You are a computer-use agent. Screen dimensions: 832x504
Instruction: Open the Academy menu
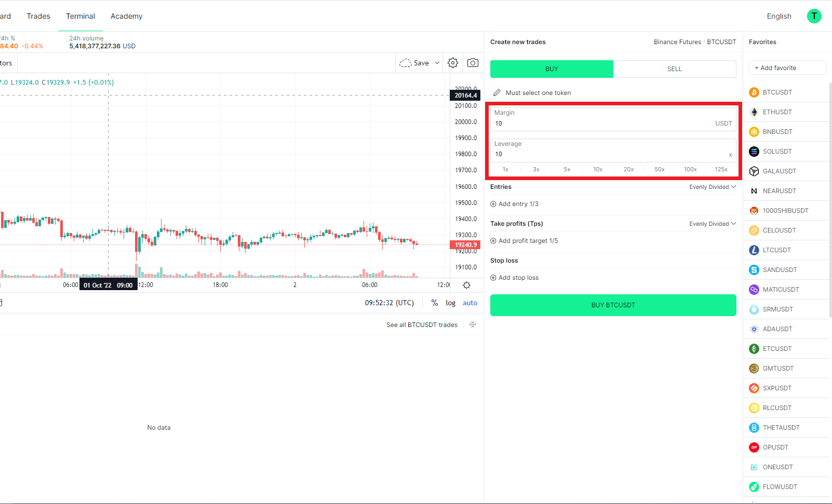coord(126,16)
